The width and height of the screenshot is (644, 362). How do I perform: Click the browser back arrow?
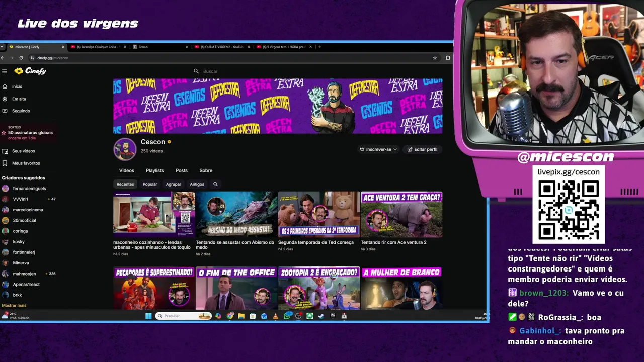(3, 58)
